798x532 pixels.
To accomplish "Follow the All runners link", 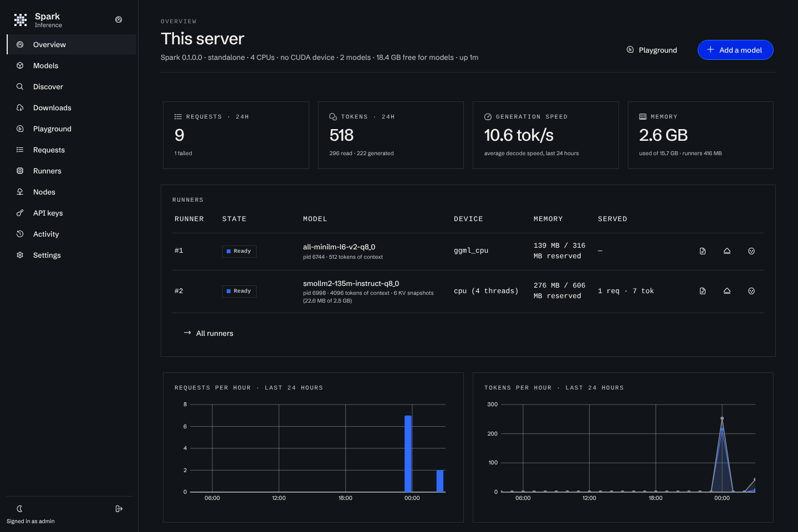I will (x=208, y=333).
